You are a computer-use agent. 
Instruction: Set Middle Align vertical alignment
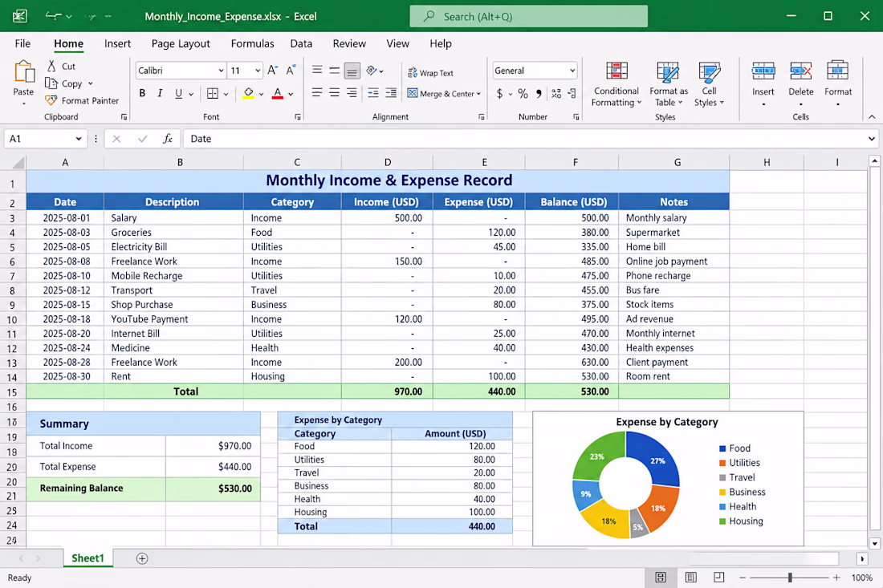(335, 71)
